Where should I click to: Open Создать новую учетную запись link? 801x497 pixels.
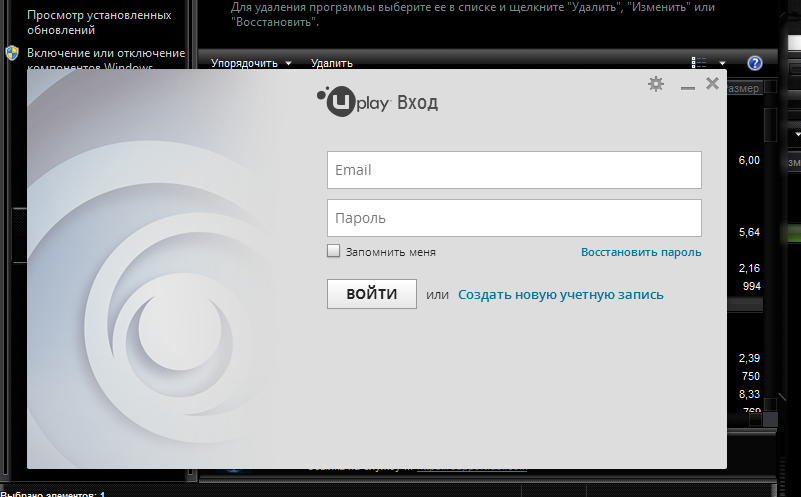point(560,295)
